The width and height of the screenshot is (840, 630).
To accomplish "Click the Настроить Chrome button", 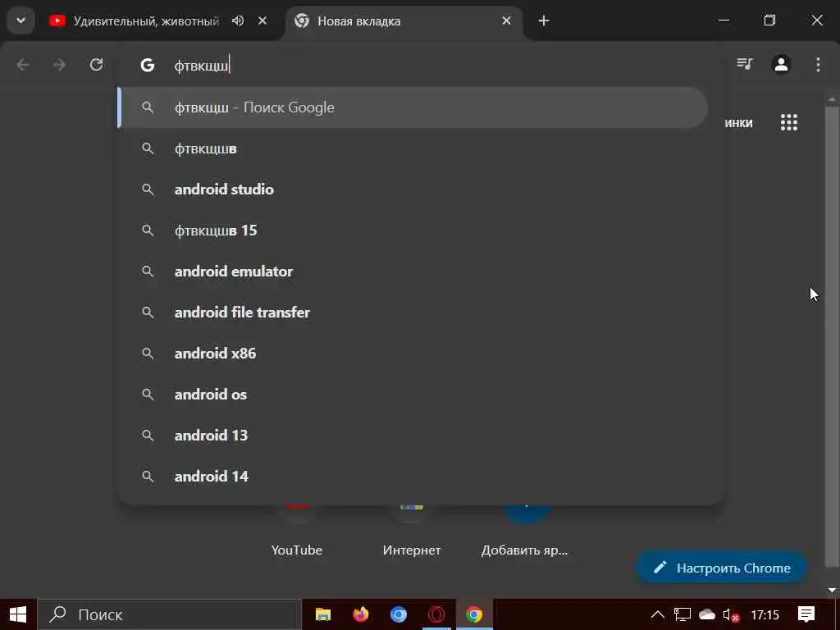I will [721, 568].
